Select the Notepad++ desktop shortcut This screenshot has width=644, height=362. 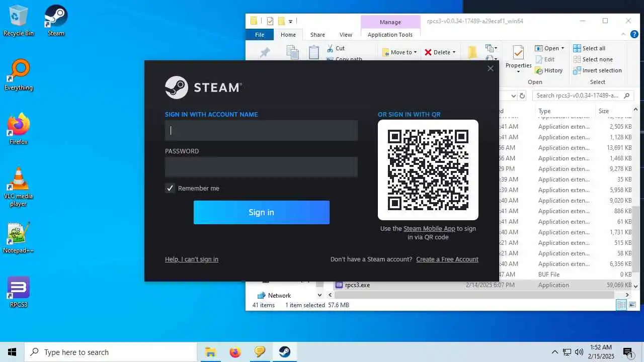pos(19,238)
